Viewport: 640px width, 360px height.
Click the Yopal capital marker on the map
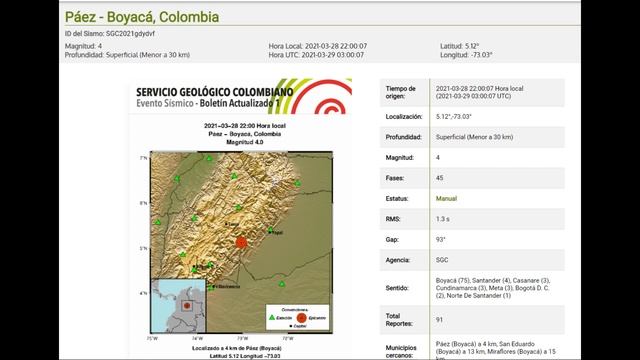(270, 233)
